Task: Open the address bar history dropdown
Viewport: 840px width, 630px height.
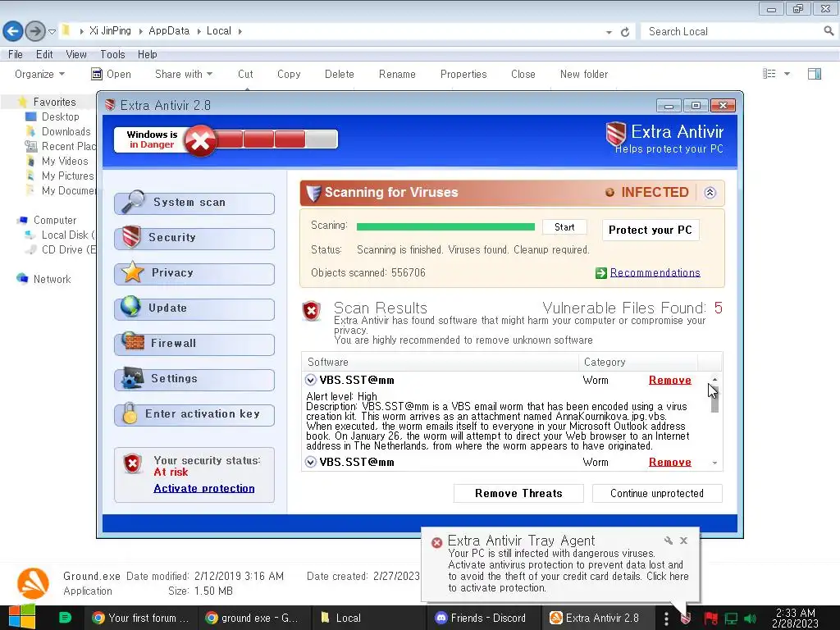Action: point(609,32)
